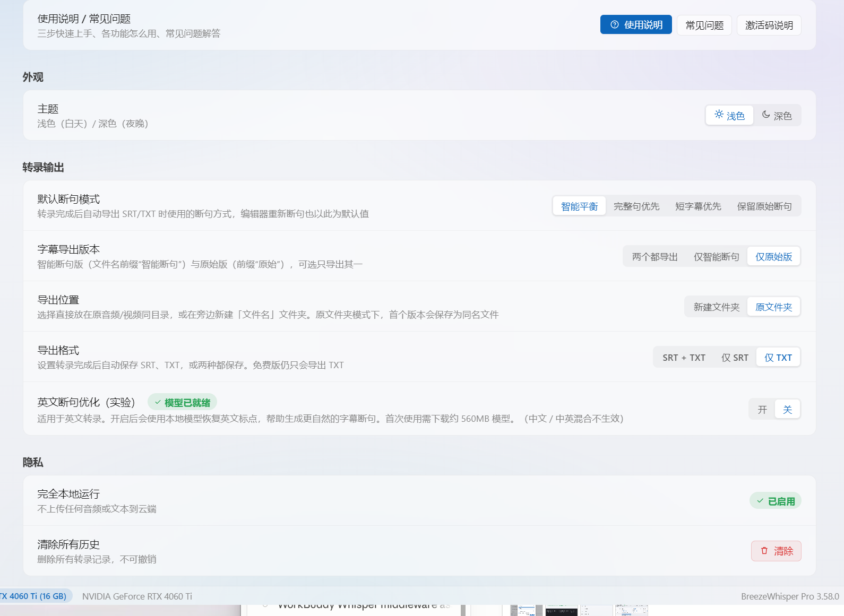Select 完整句优先 sentence-break mode
The height and width of the screenshot is (616, 844).
(x=636, y=206)
